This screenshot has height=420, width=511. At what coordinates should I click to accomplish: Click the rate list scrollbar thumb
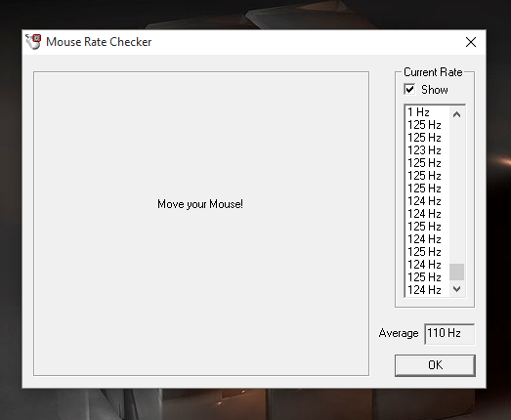click(x=456, y=272)
